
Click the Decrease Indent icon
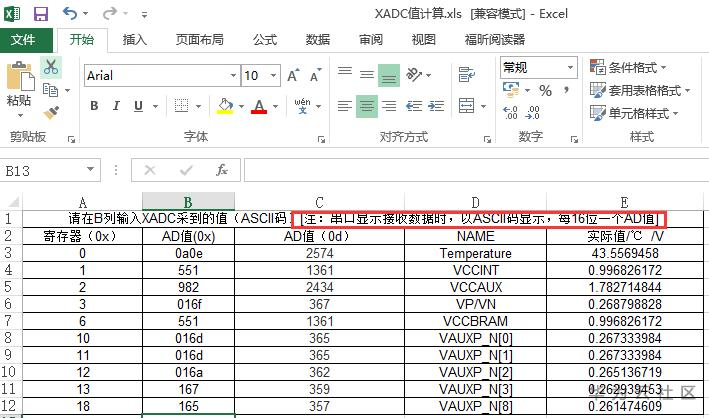(414, 106)
